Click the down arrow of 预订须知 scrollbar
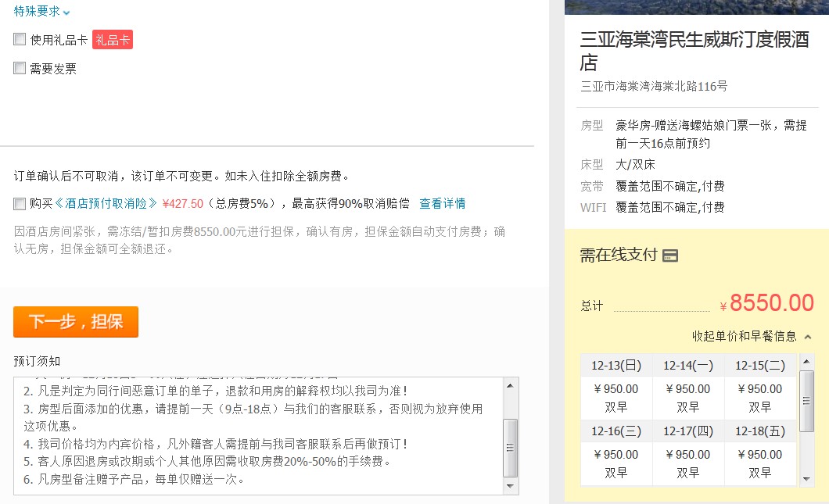This screenshot has height=504, width=829. click(510, 485)
